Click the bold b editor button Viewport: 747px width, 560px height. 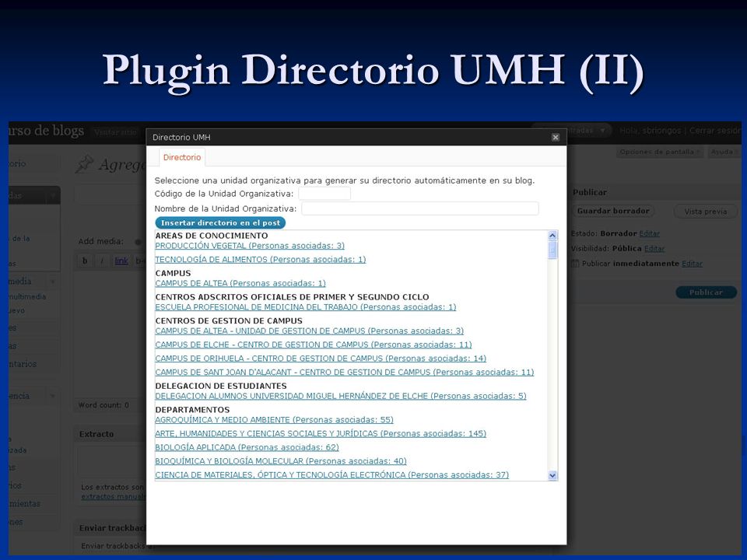pos(85,261)
